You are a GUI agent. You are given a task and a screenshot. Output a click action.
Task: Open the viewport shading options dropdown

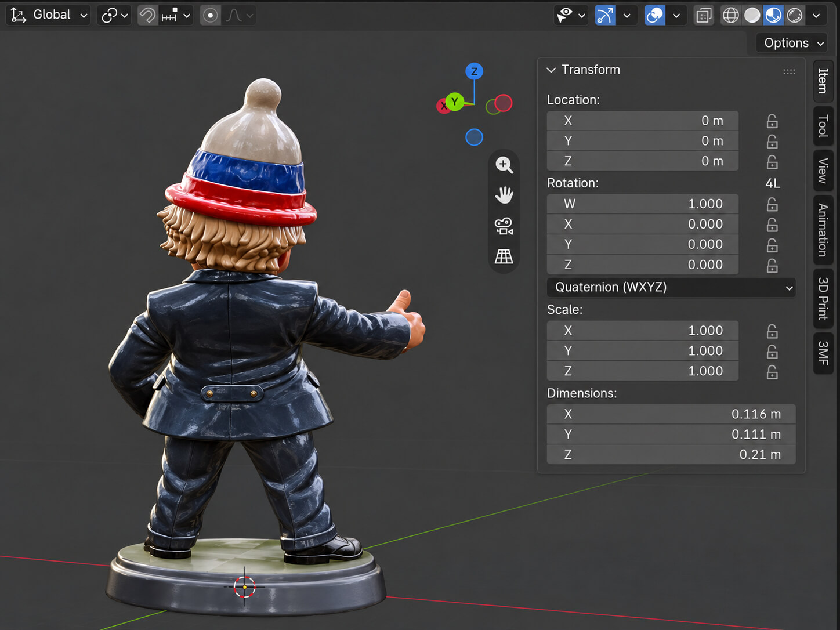816,15
